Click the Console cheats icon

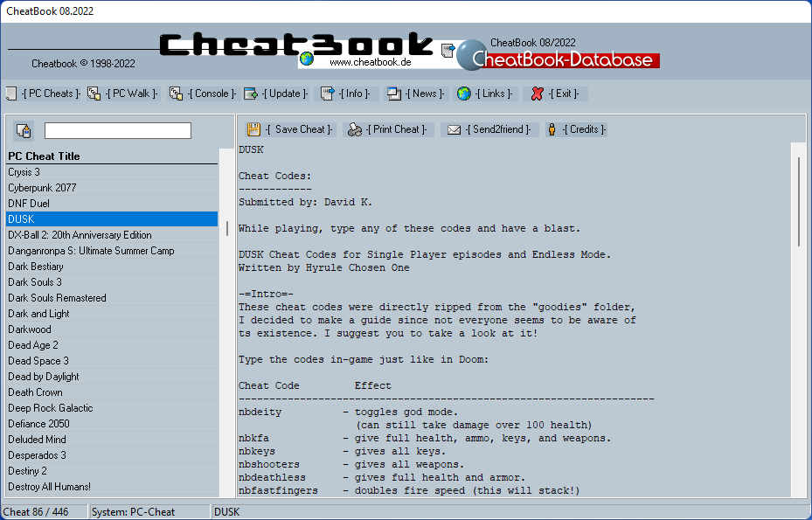[x=175, y=94]
